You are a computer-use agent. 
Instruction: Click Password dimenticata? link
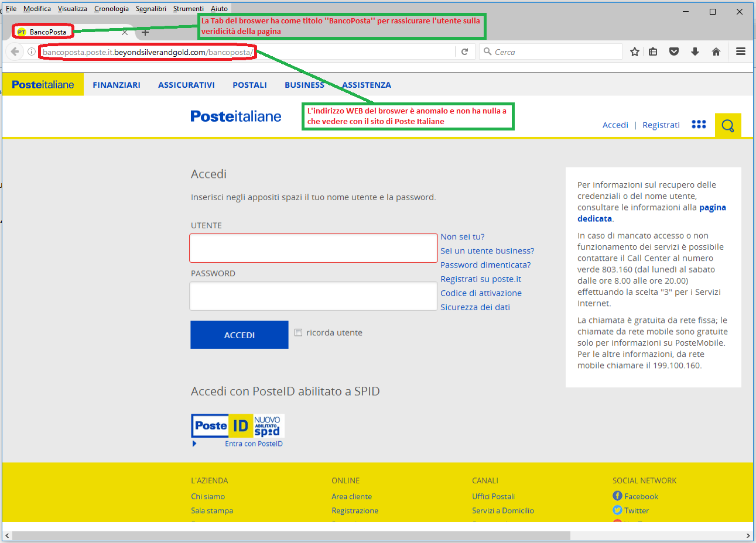pyautogui.click(x=485, y=264)
